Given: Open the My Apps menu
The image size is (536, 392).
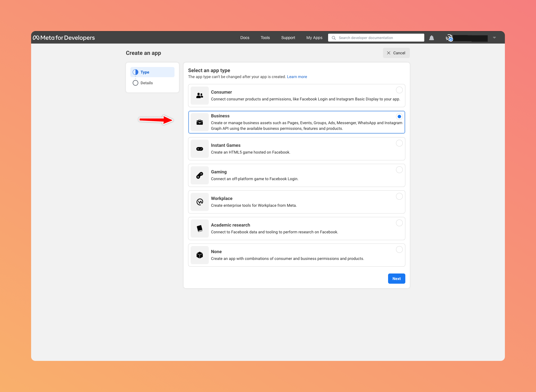Looking at the screenshot, I should click(x=314, y=38).
